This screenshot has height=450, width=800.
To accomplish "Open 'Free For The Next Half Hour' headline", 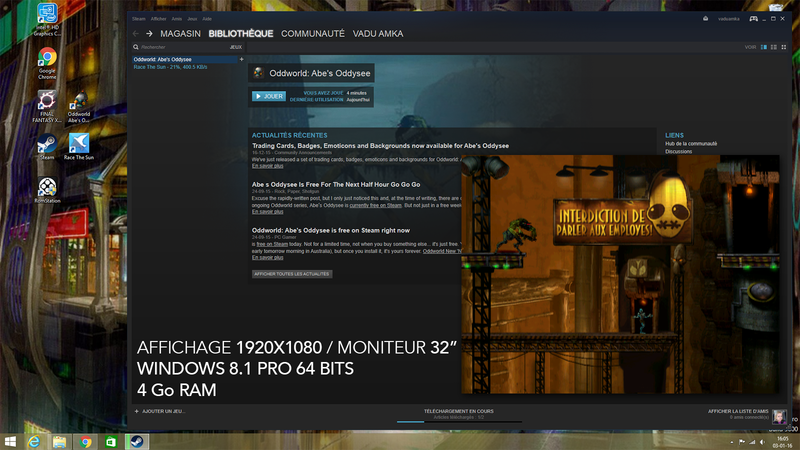I will [x=336, y=184].
